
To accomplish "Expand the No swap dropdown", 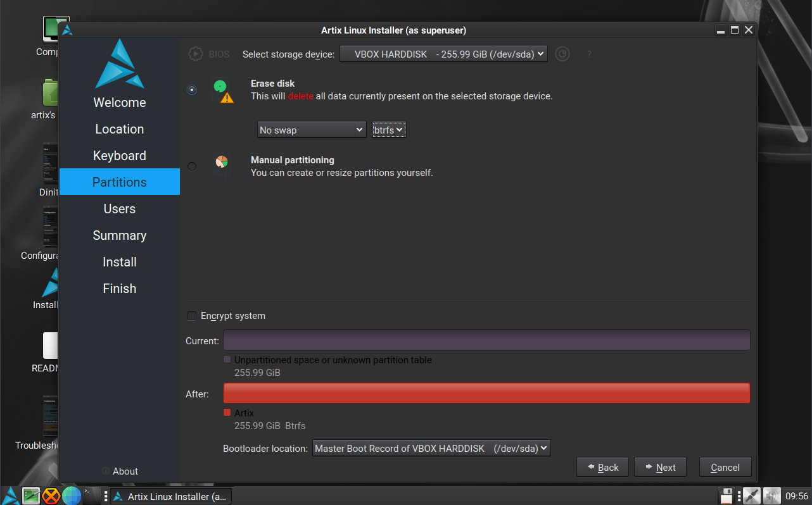I will pyautogui.click(x=312, y=130).
